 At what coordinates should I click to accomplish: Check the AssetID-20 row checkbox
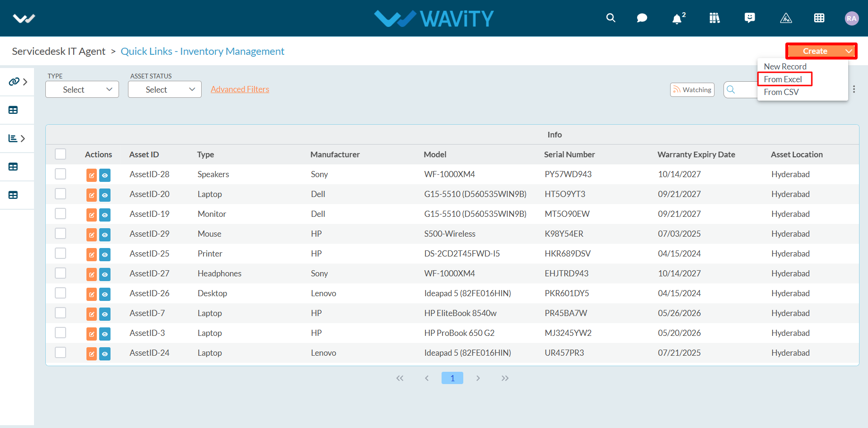60,194
